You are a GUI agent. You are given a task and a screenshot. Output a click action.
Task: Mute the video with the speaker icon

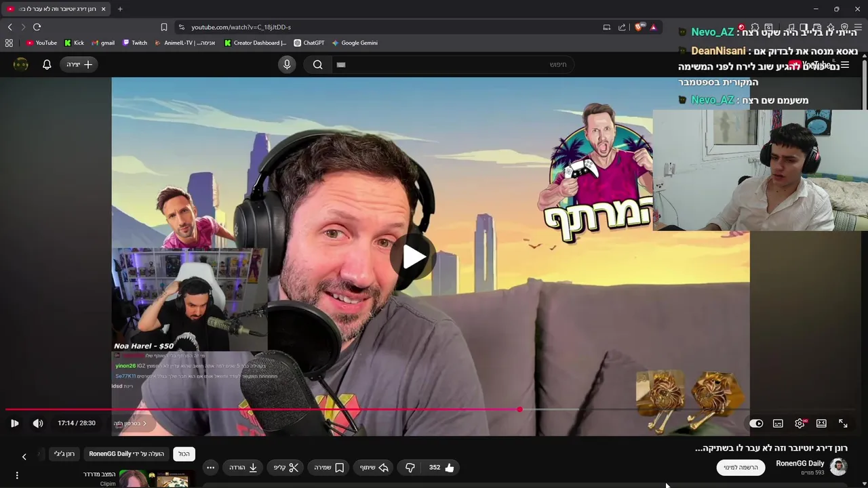click(x=38, y=424)
